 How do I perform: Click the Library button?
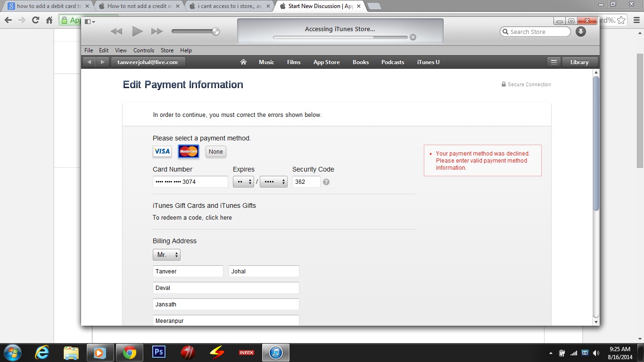point(579,62)
